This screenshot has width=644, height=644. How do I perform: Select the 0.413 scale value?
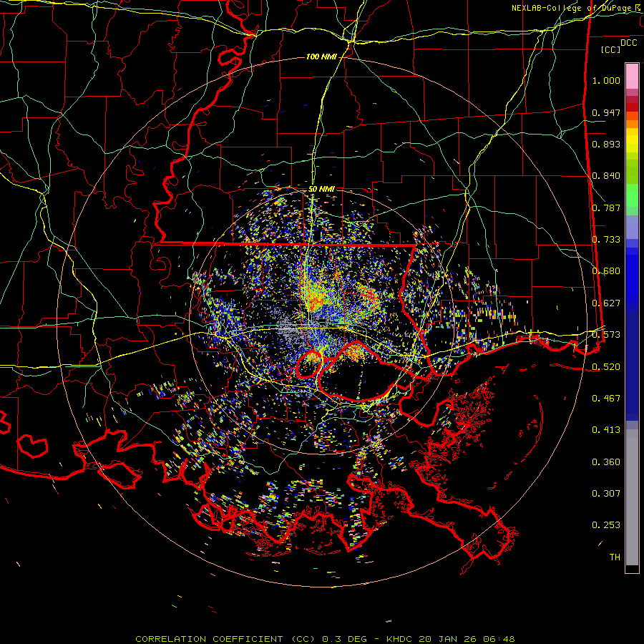[606, 430]
